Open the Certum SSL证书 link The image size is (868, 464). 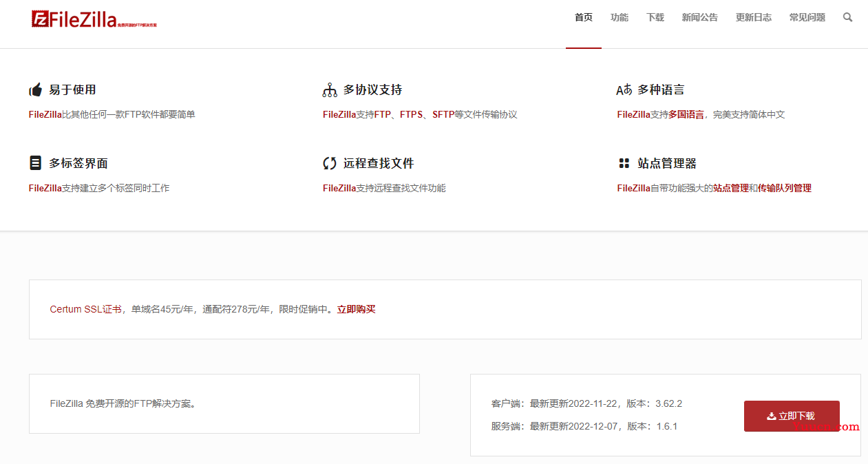pos(86,309)
